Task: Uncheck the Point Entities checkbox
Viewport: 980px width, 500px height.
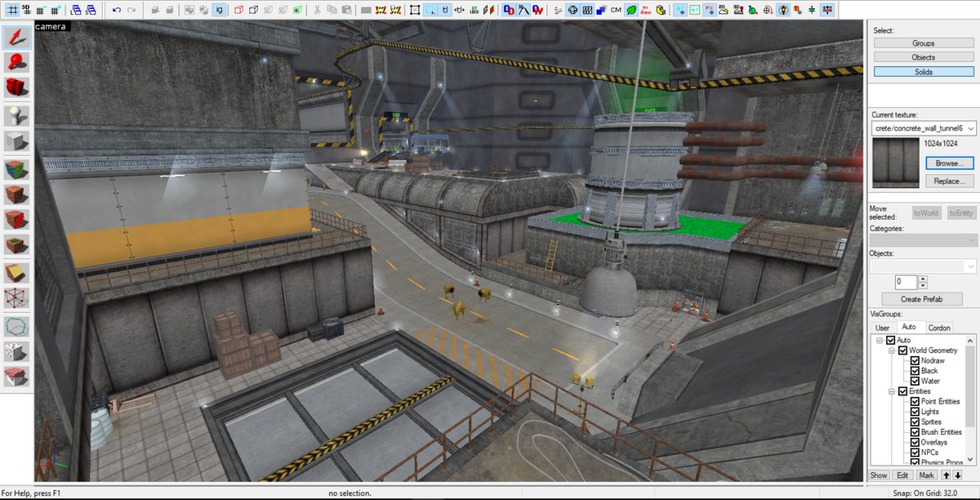Action: tap(915, 402)
